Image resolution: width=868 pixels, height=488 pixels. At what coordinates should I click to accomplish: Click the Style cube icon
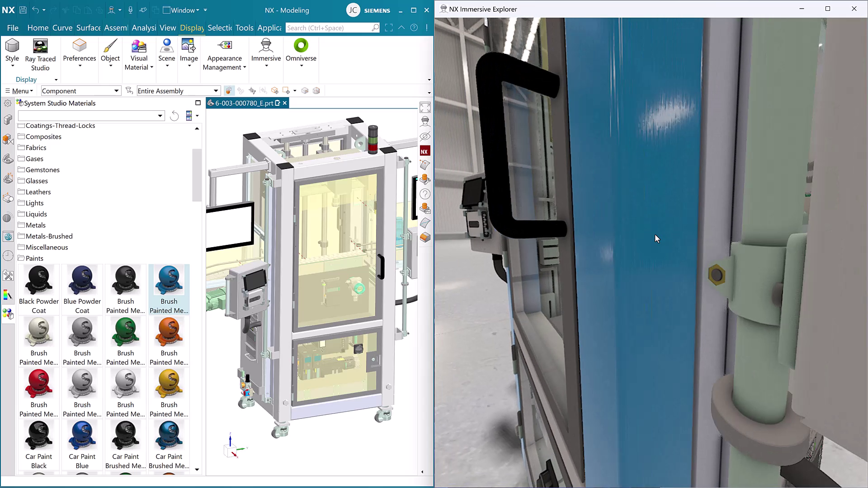(12, 46)
